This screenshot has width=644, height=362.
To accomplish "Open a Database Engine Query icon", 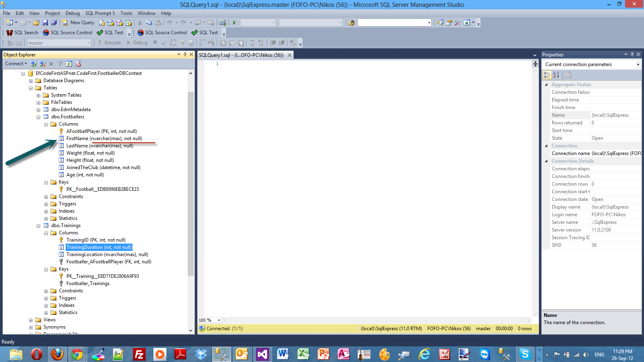I will 102,23.
